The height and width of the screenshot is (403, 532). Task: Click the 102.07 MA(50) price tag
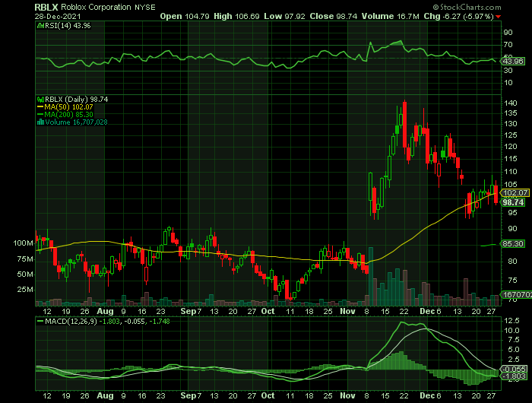coord(515,193)
